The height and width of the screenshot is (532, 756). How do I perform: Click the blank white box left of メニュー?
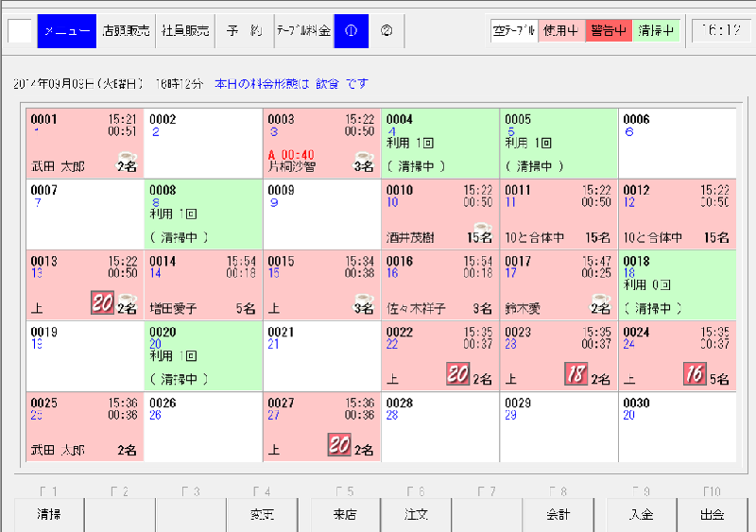tap(20, 31)
